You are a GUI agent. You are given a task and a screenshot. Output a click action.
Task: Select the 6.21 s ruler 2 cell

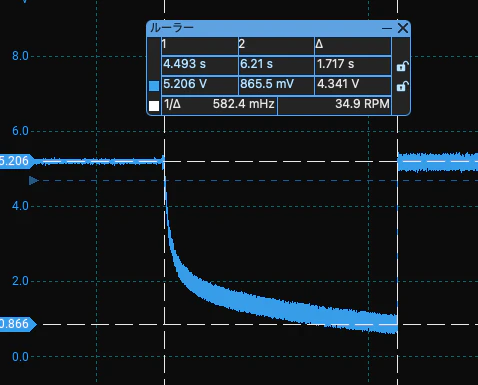click(276, 65)
